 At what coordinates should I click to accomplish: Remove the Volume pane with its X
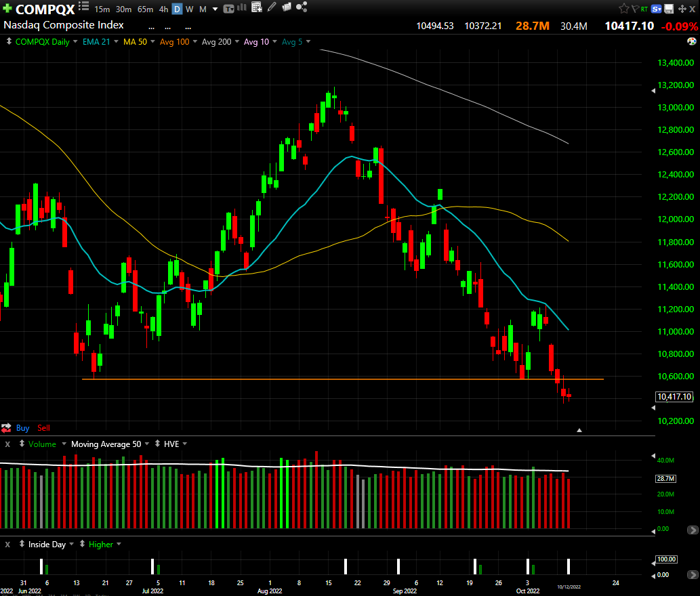(x=7, y=444)
